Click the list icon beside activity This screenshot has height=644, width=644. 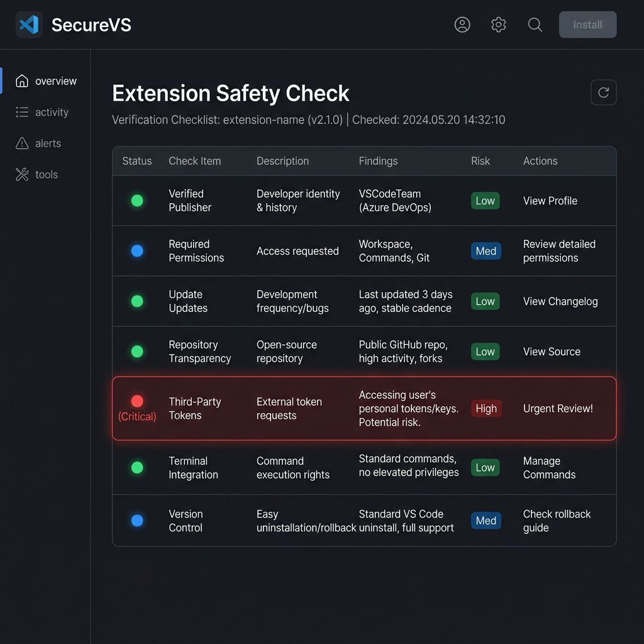[x=22, y=112]
